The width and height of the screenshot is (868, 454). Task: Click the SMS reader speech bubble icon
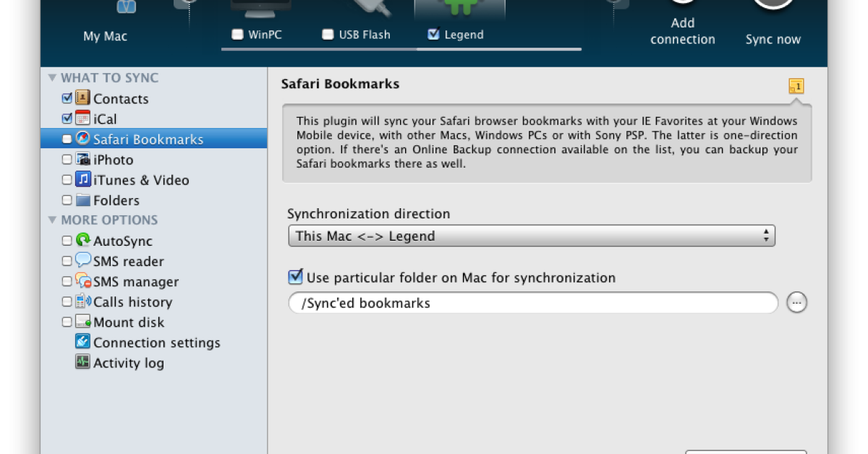coord(82,261)
